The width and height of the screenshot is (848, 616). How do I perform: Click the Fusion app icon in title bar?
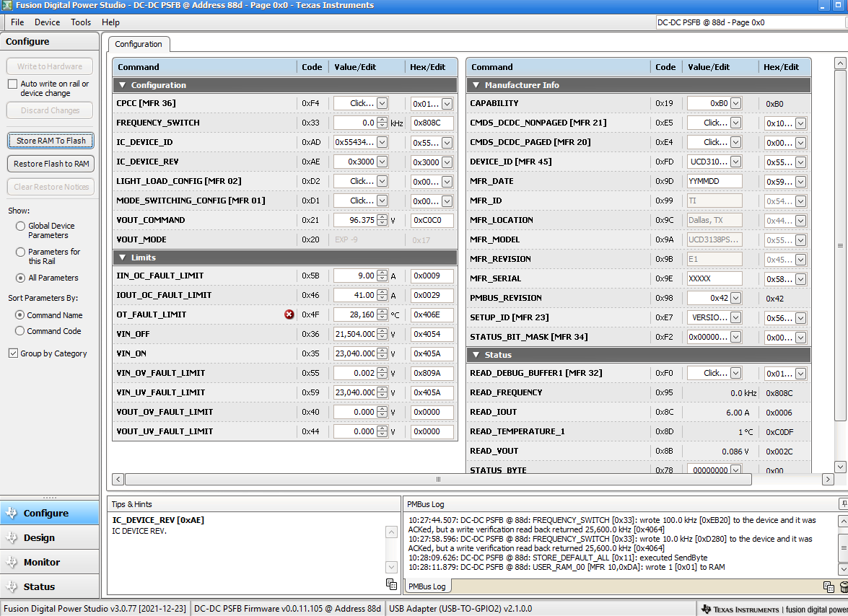6,5
